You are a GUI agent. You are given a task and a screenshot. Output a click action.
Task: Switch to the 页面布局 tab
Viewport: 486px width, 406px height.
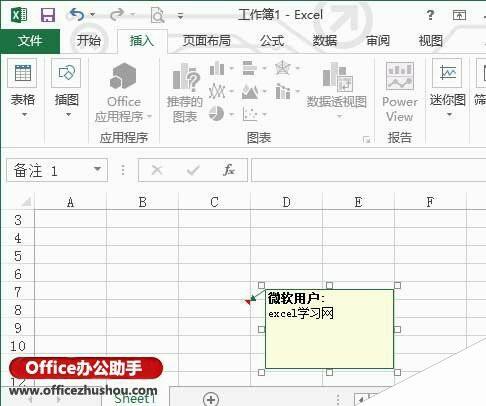coord(207,41)
